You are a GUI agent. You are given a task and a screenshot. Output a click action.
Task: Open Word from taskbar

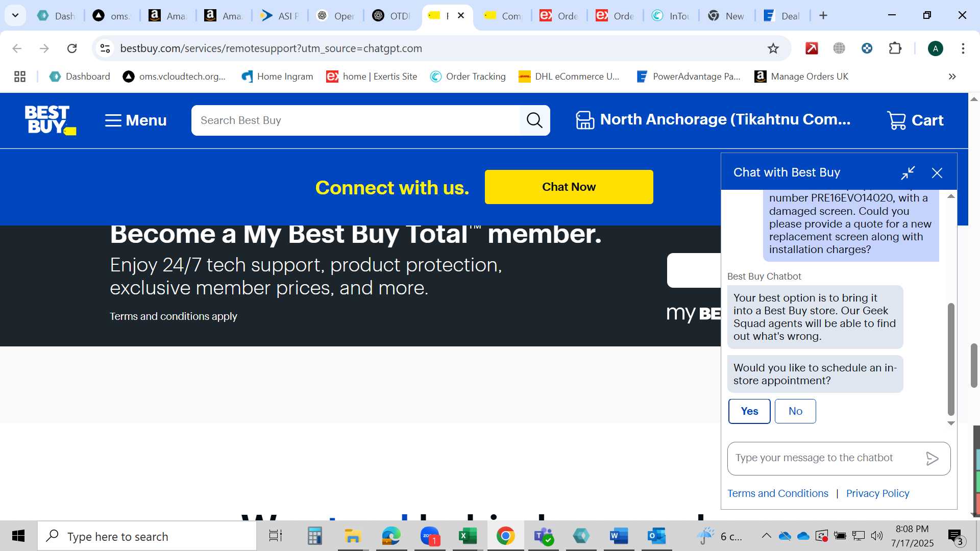point(618,536)
